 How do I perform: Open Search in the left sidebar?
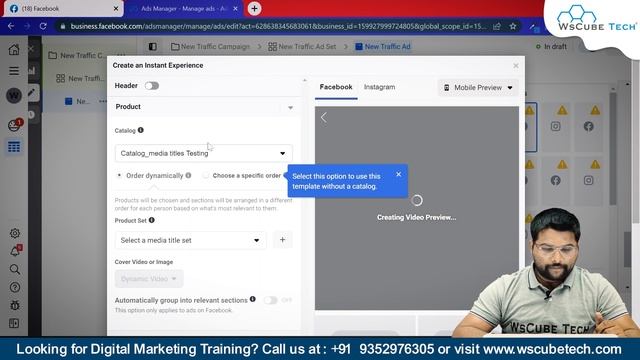[15, 269]
